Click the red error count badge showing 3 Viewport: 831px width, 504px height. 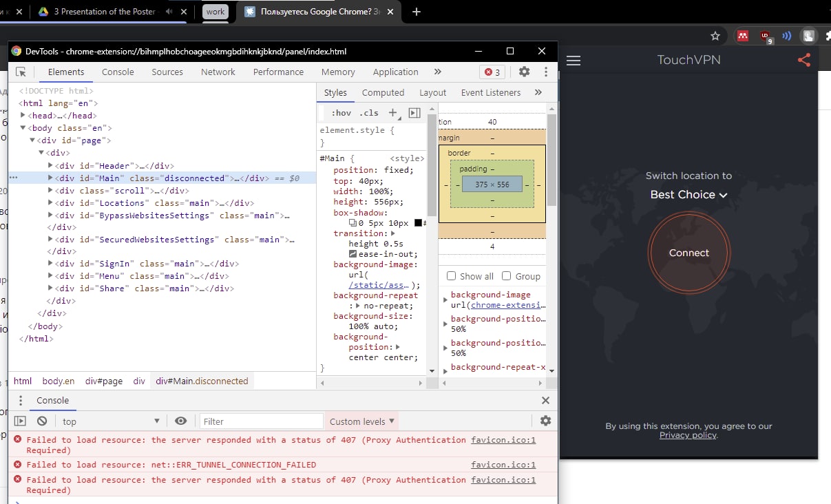pos(492,72)
